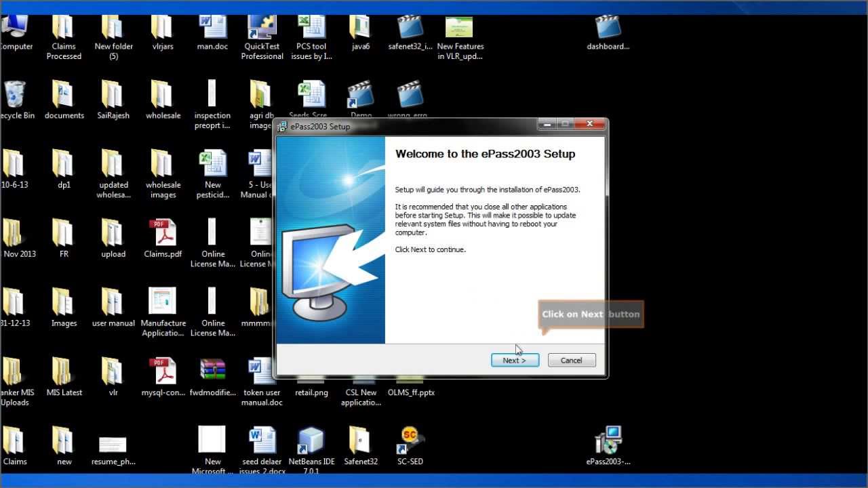Select the Manufacture Applicatio... file icon
This screenshot has height=488, width=868.
[163, 302]
